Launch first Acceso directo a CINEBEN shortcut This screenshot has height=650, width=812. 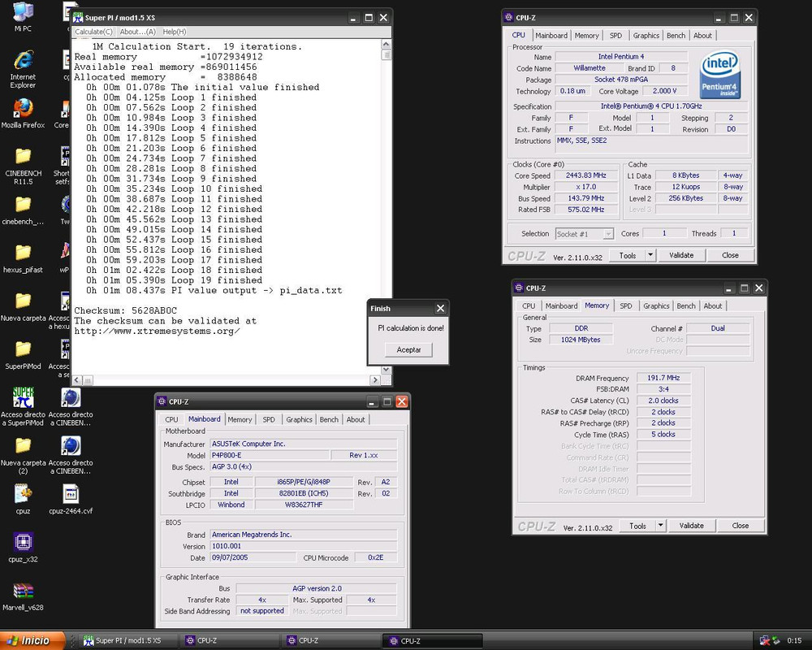point(71,407)
